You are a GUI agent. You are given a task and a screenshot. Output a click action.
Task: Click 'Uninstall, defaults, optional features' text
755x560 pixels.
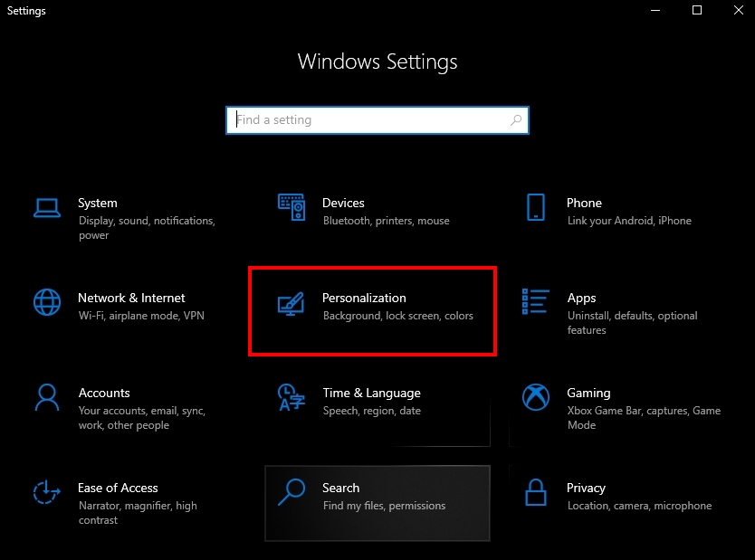[632, 323]
